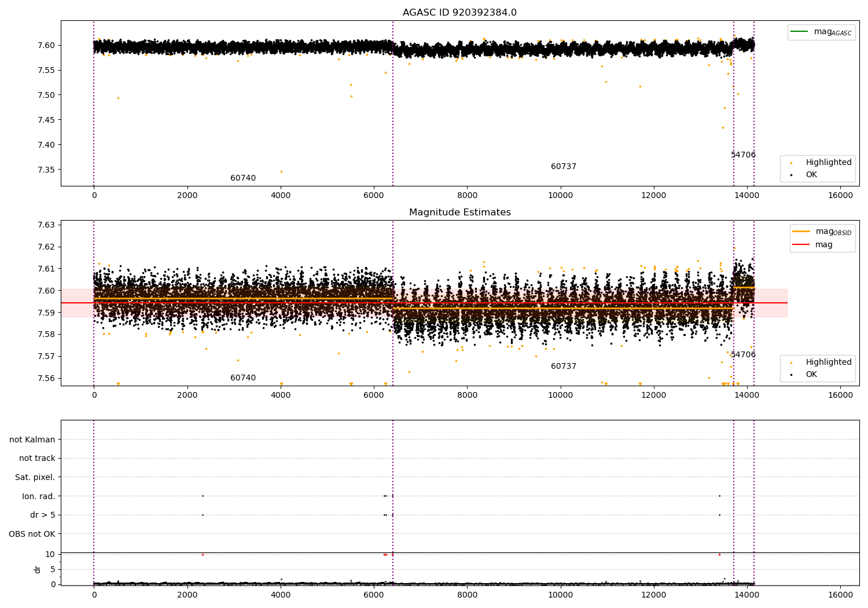This screenshot has height=608, width=868.
Task: Click the 'not Kalman' axis label
Action: pos(32,439)
